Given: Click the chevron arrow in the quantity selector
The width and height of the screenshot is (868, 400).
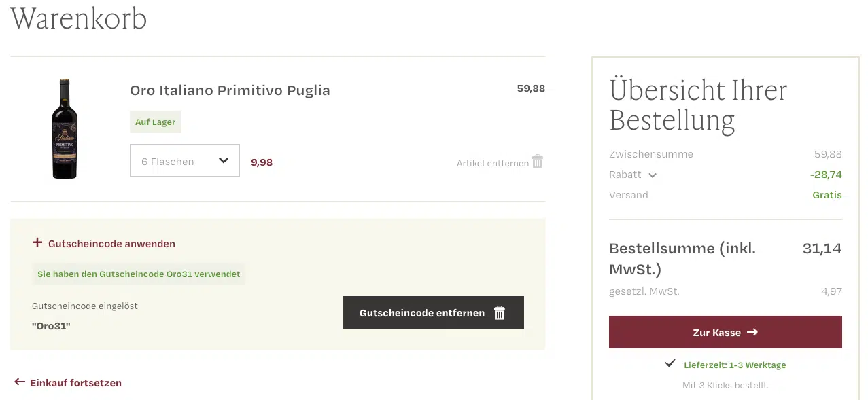Looking at the screenshot, I should pyautogui.click(x=223, y=161).
